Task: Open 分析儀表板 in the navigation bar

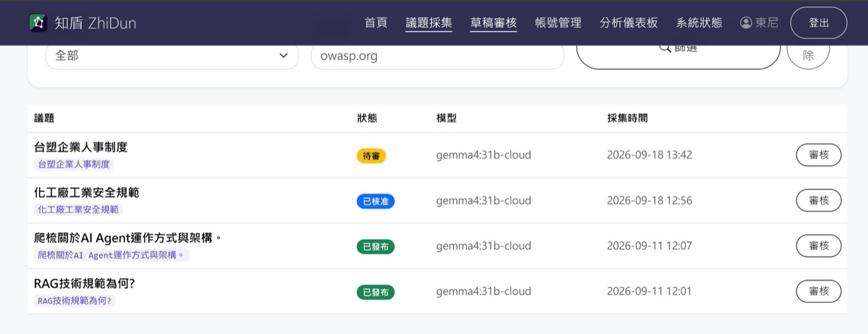Action: [x=629, y=23]
